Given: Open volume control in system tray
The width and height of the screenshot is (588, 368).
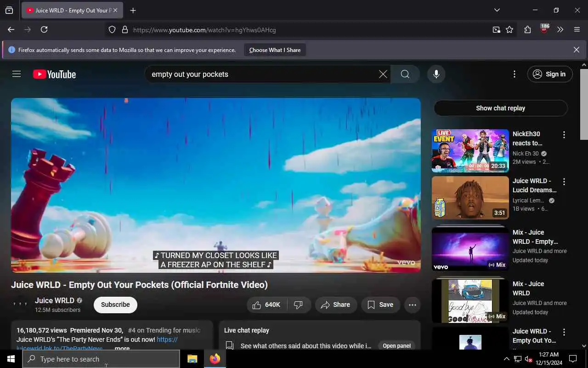Looking at the screenshot, I should [x=528, y=359].
